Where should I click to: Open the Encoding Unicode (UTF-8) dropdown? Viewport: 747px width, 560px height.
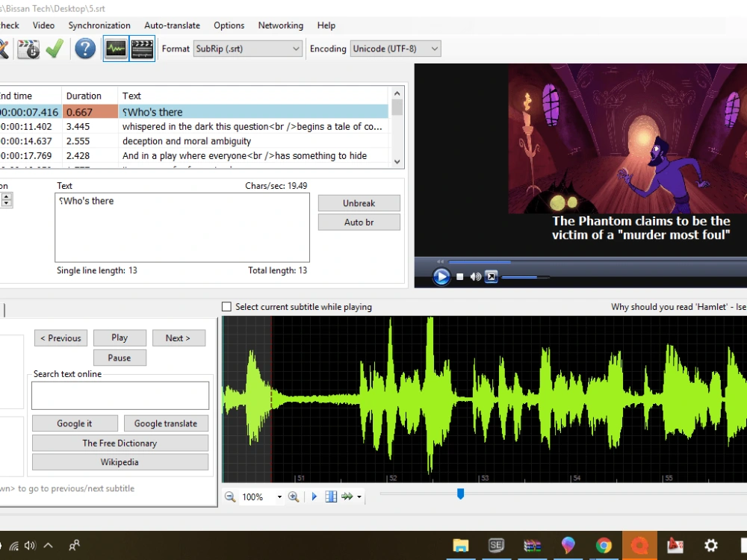pyautogui.click(x=395, y=49)
